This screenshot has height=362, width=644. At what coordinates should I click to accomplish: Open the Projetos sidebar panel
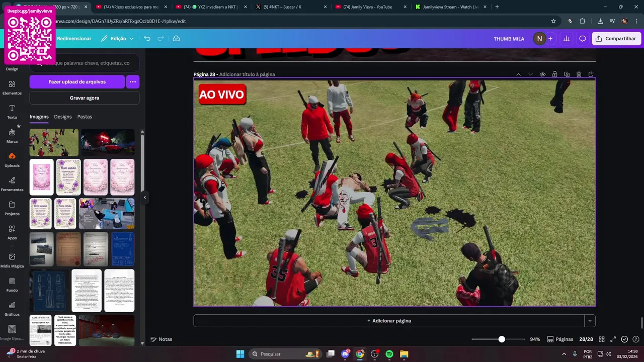(x=12, y=208)
